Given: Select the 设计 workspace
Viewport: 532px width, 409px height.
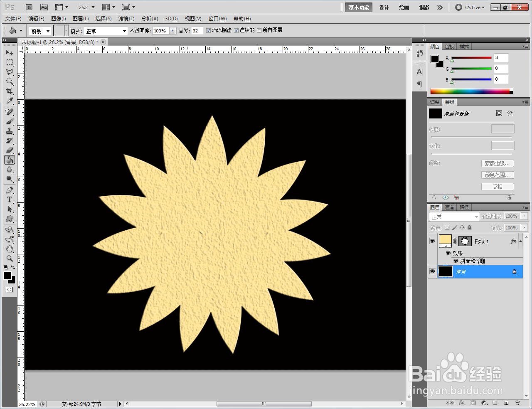Looking at the screenshot, I should [384, 7].
